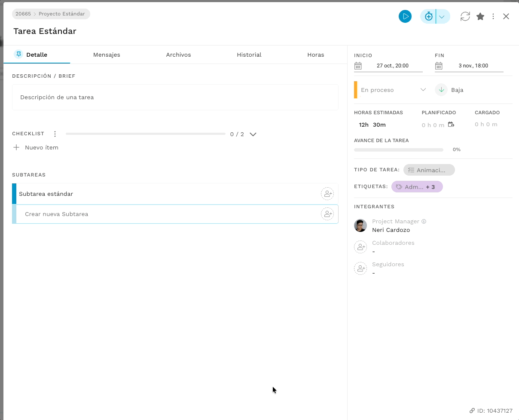Switch to the Mensajes tab
The height and width of the screenshot is (420, 519).
click(x=107, y=55)
